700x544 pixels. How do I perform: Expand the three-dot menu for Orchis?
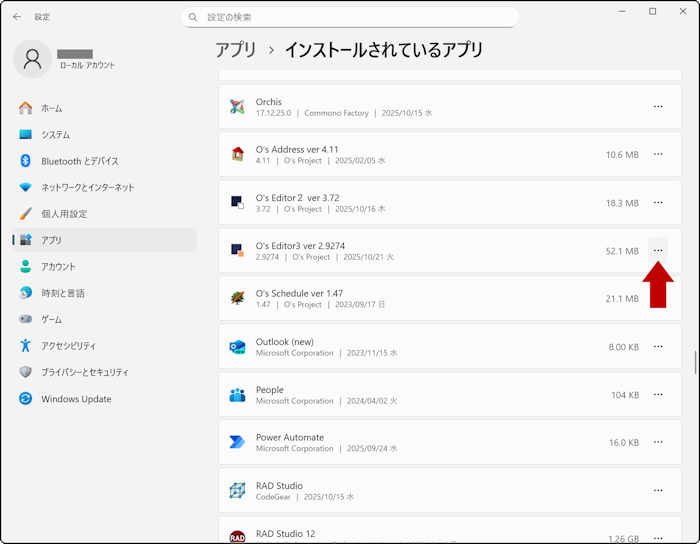[657, 107]
